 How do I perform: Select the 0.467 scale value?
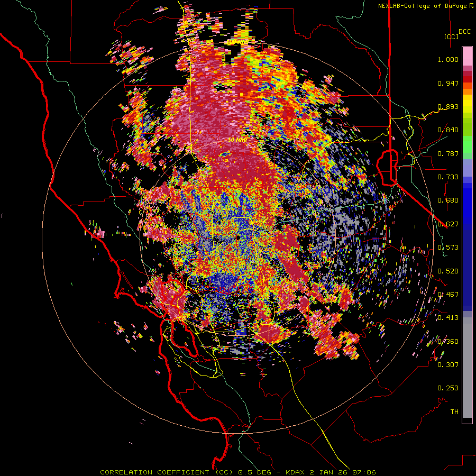click(448, 295)
